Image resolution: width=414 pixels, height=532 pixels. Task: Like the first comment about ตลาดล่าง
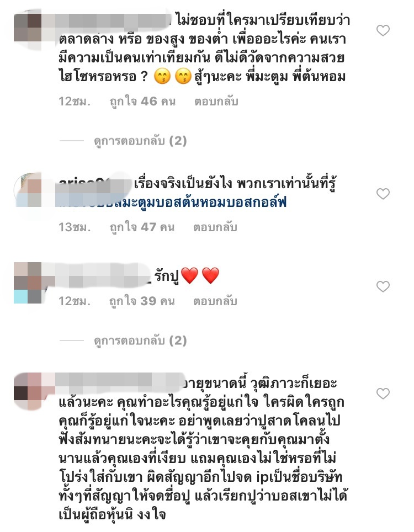point(383,31)
